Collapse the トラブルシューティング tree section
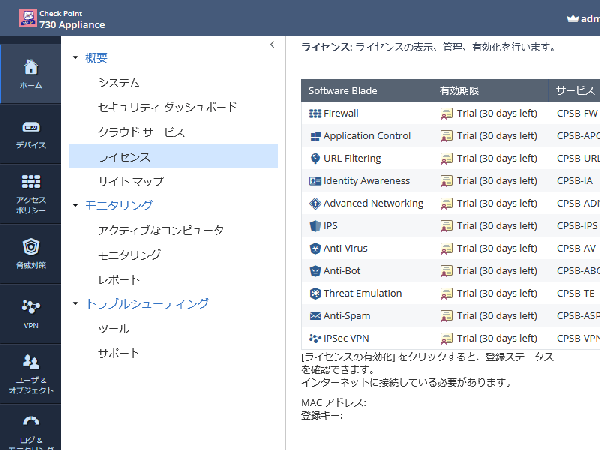The image size is (600, 450). (x=75, y=304)
